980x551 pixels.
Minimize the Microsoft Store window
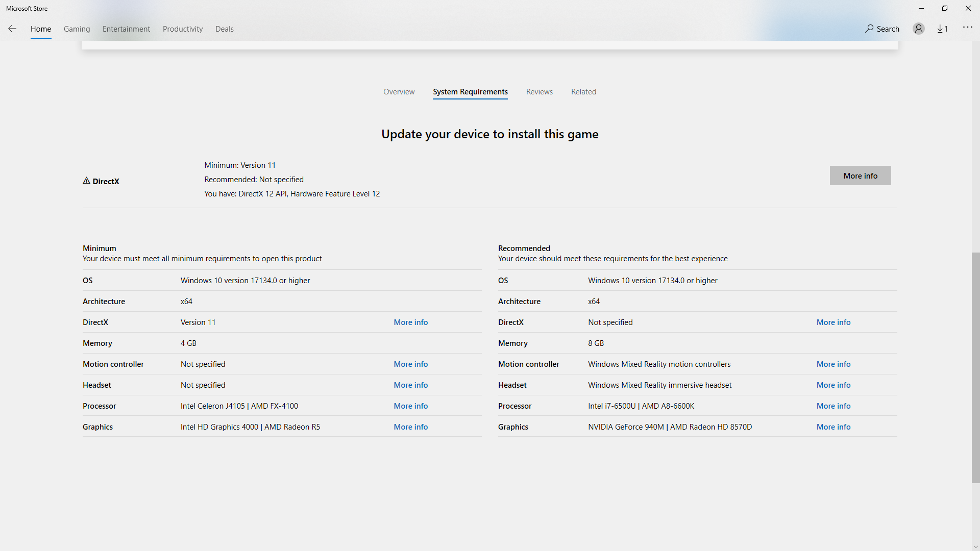point(921,8)
